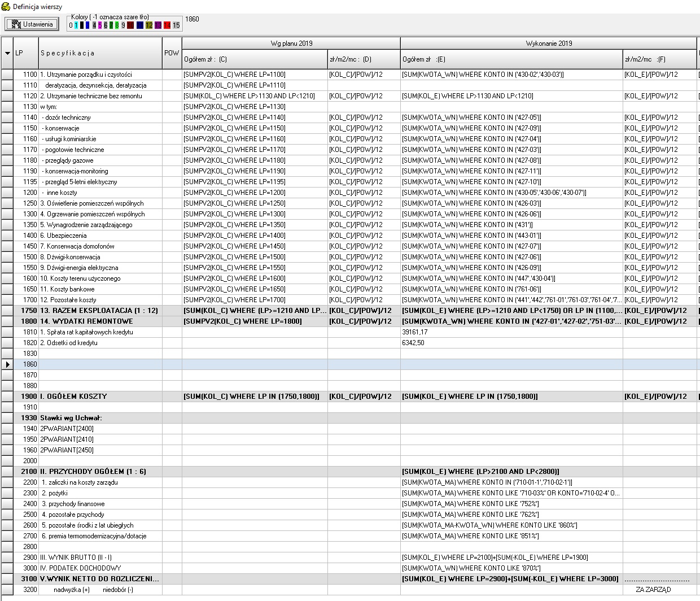Viewport: 700px width, 601px height.
Task: Pick the cyan color swatch 1
Action: (x=76, y=25)
